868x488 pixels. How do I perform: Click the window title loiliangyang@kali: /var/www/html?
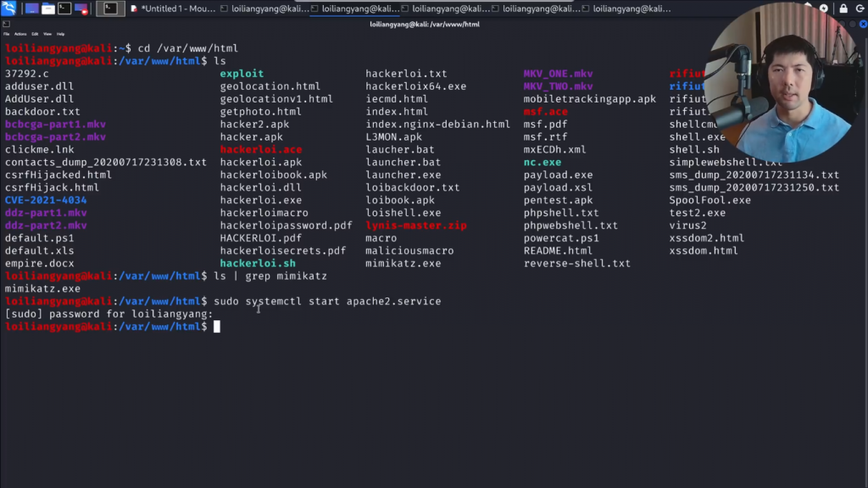coord(425,25)
